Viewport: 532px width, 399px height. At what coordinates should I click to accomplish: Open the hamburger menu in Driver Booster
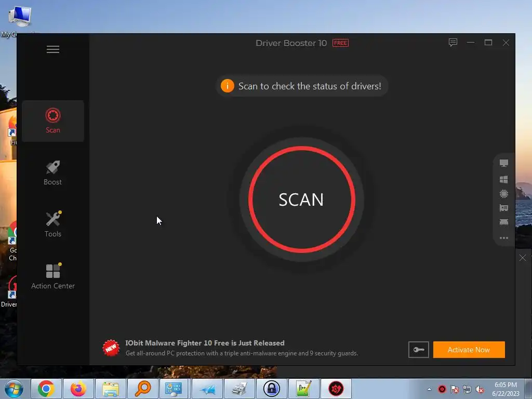coord(53,49)
